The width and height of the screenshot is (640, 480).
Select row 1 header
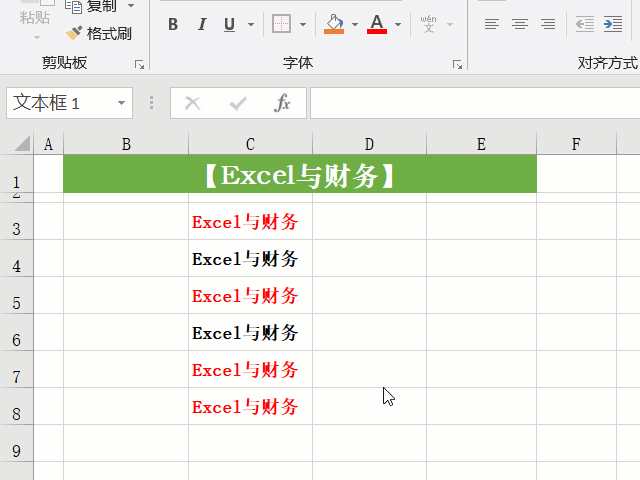16,174
